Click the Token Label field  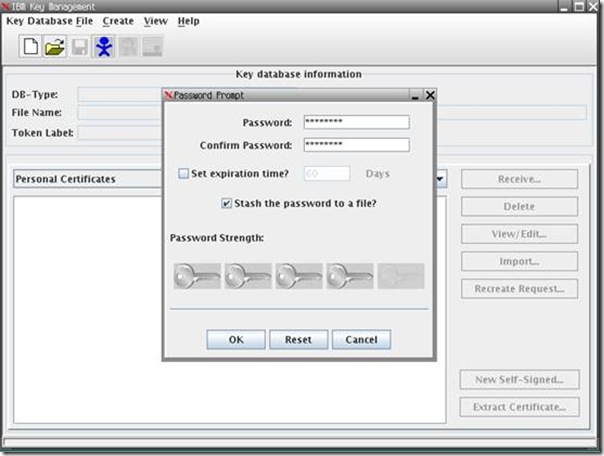[x=119, y=132]
